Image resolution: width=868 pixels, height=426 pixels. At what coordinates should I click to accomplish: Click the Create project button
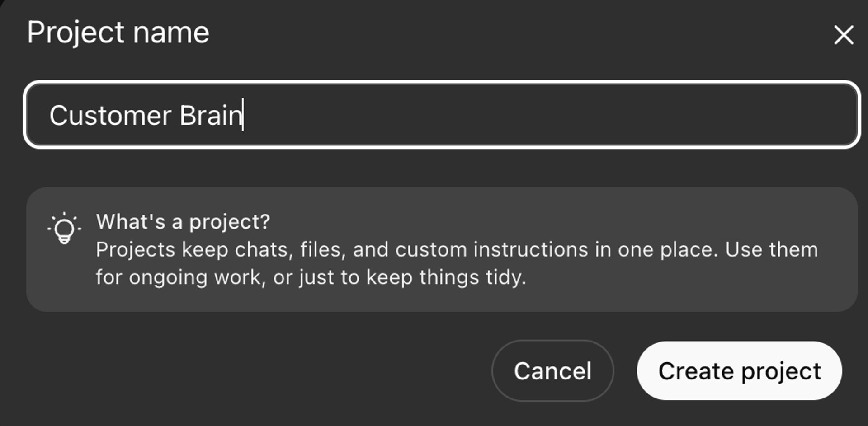(x=739, y=371)
